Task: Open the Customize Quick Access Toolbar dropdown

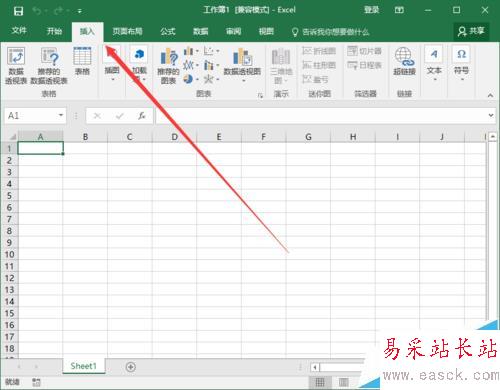Action: (80, 11)
